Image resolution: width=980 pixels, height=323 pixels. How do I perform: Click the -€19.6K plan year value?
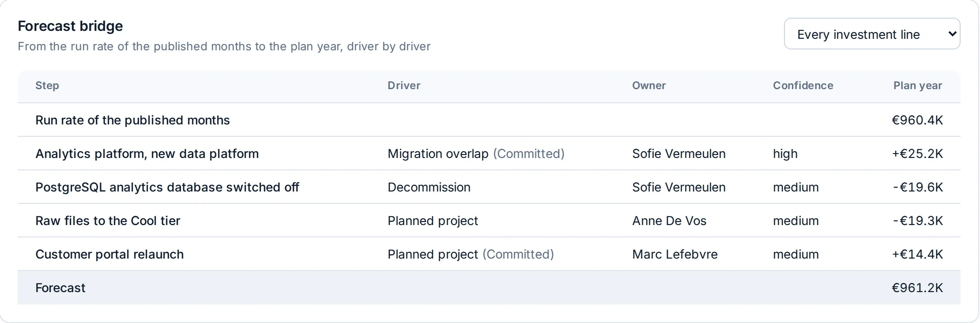[918, 187]
